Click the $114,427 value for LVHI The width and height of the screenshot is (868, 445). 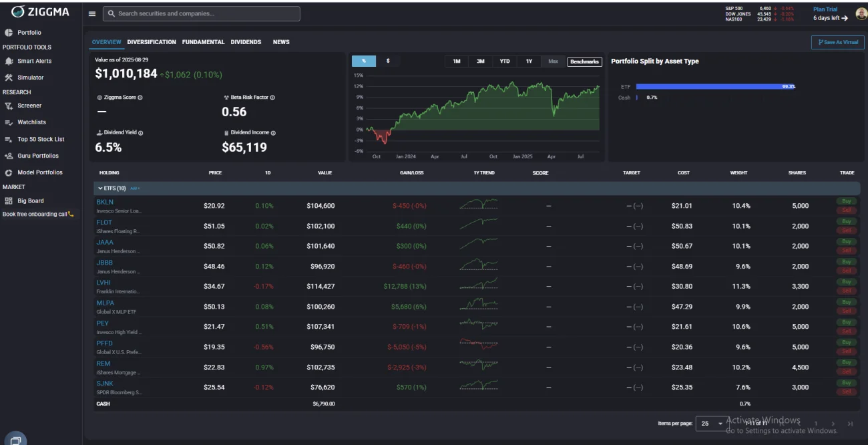tap(321, 287)
